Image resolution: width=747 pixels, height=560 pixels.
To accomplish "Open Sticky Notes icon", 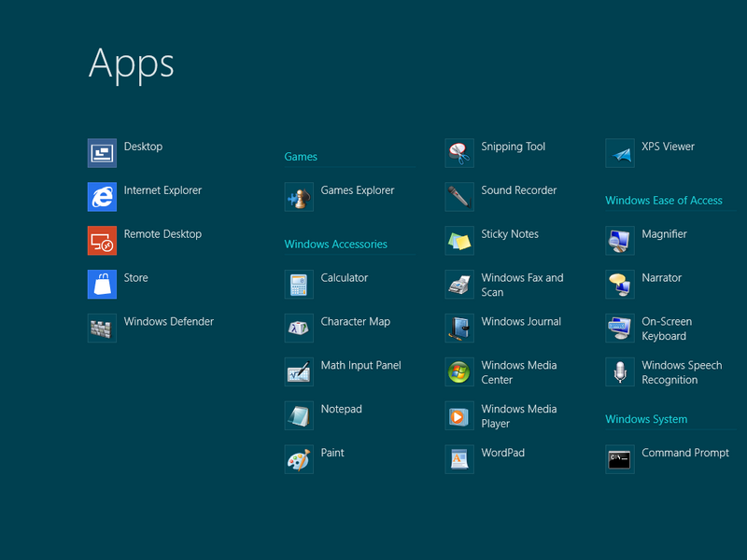I will [x=459, y=241].
